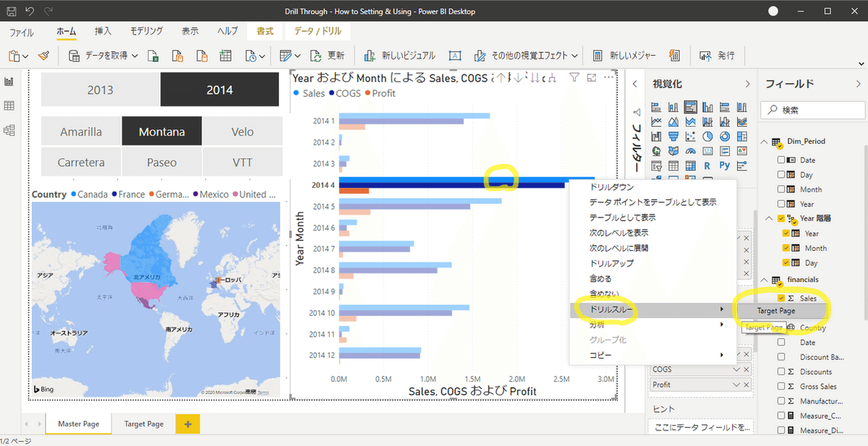This screenshot has width=868, height=446.
Task: Collapse the 視覚化 pane chevron
Action: [747, 84]
